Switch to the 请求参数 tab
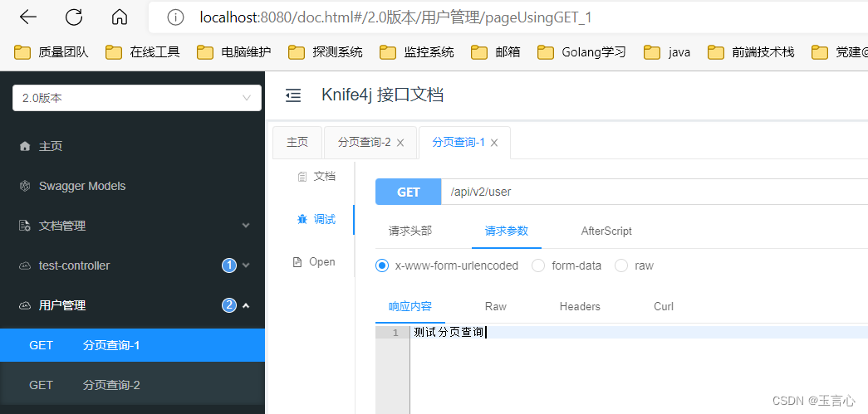 [x=507, y=231]
